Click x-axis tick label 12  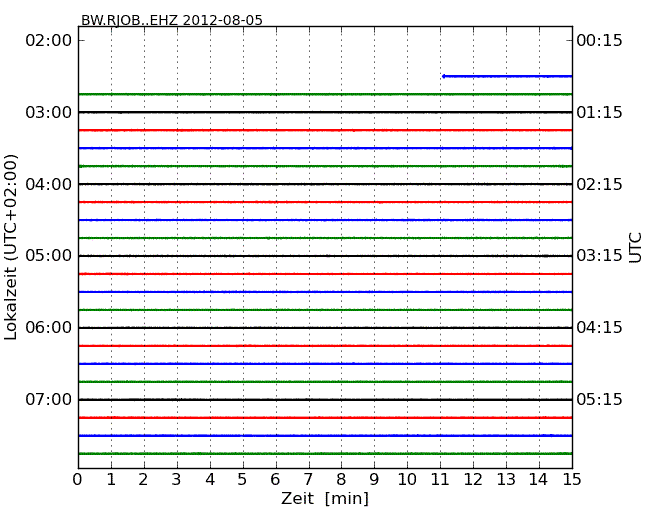pyautogui.click(x=473, y=480)
